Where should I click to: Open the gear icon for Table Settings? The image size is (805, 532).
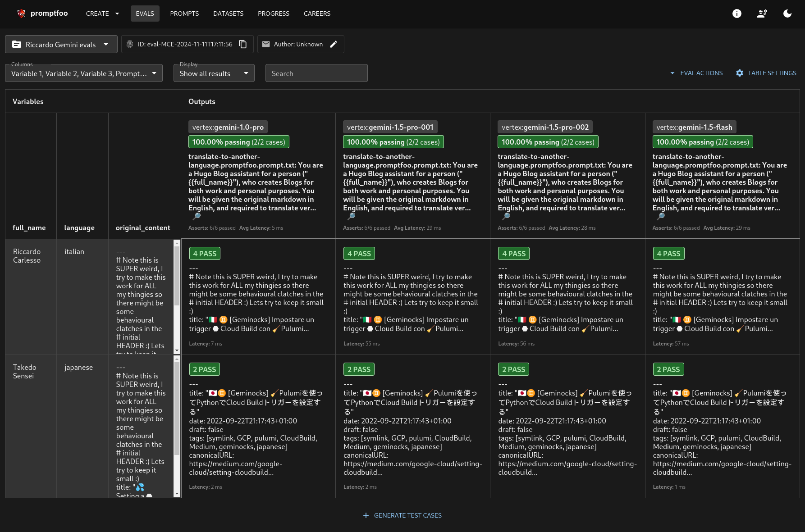point(740,73)
